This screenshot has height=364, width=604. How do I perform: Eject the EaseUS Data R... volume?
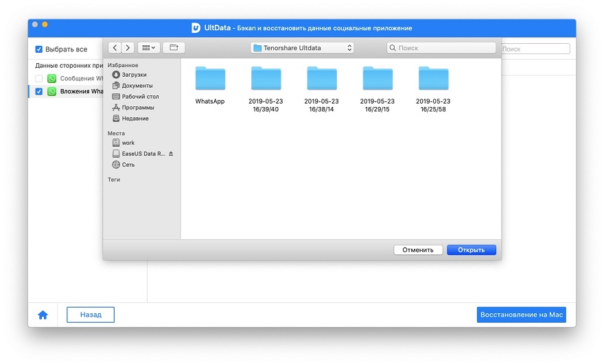click(x=171, y=154)
